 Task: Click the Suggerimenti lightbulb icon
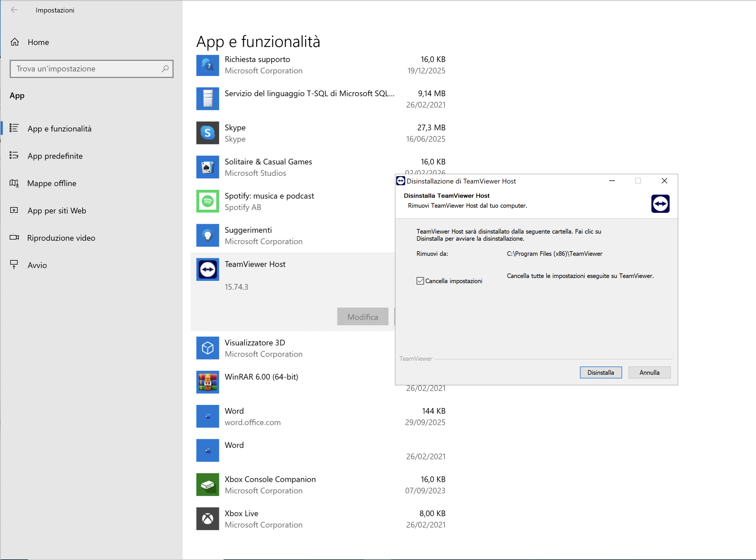click(208, 235)
